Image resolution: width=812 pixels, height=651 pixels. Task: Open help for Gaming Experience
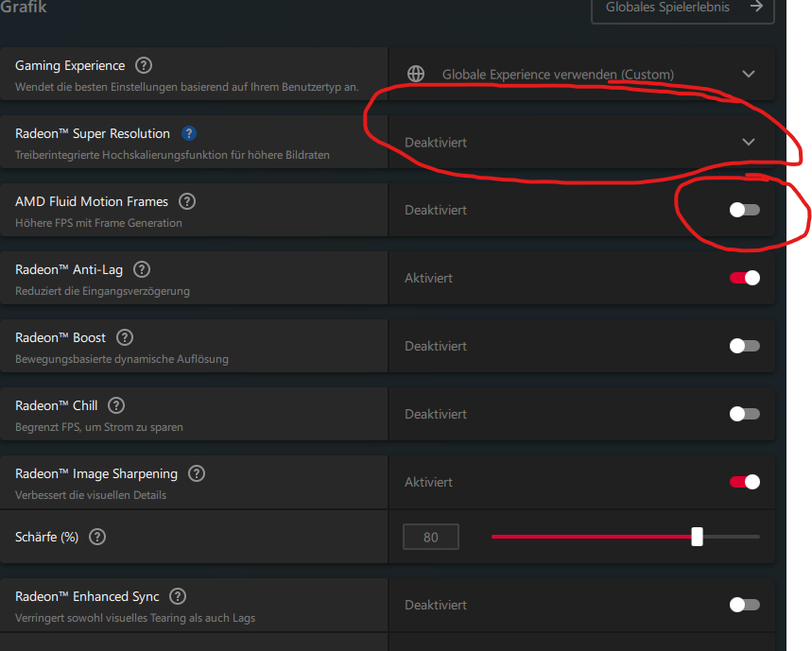click(x=144, y=66)
